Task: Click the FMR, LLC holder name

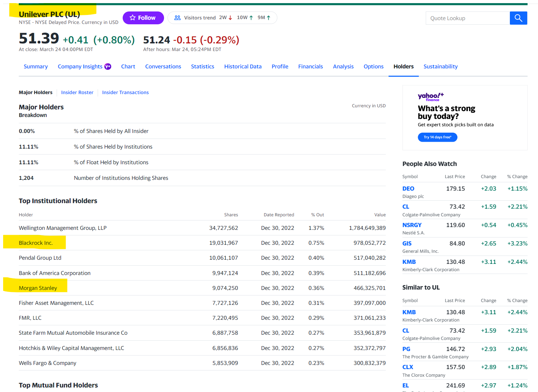Action: (30, 318)
